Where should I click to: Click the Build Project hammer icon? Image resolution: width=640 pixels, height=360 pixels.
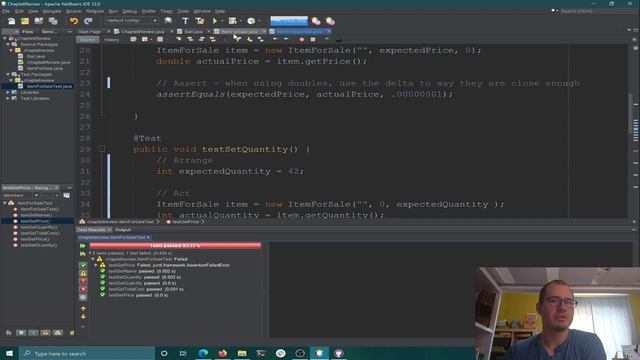[x=185, y=21]
